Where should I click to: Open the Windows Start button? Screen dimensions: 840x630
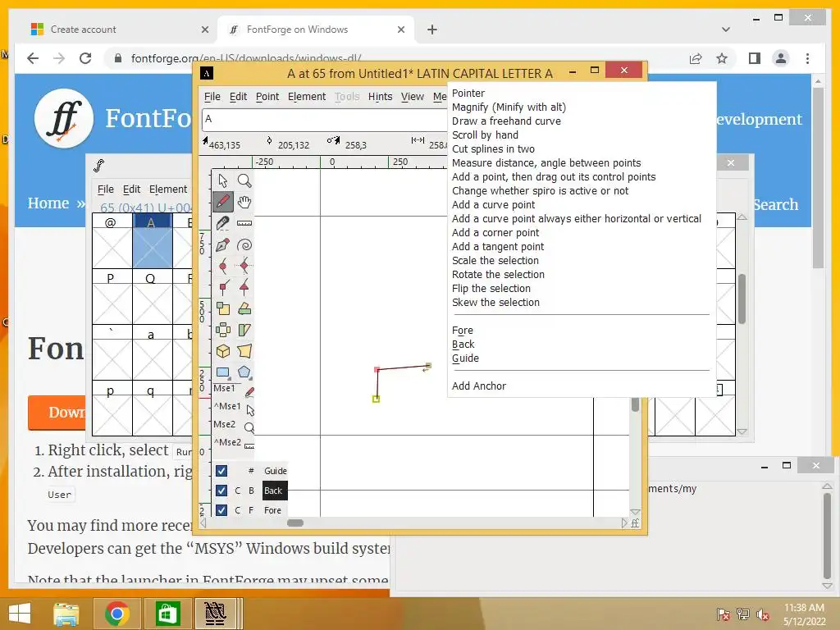click(20, 614)
